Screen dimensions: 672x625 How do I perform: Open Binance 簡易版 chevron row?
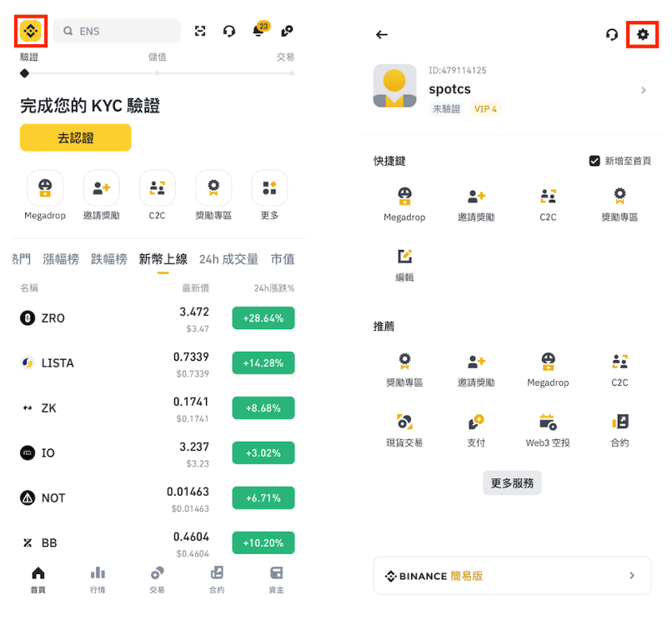(x=512, y=576)
